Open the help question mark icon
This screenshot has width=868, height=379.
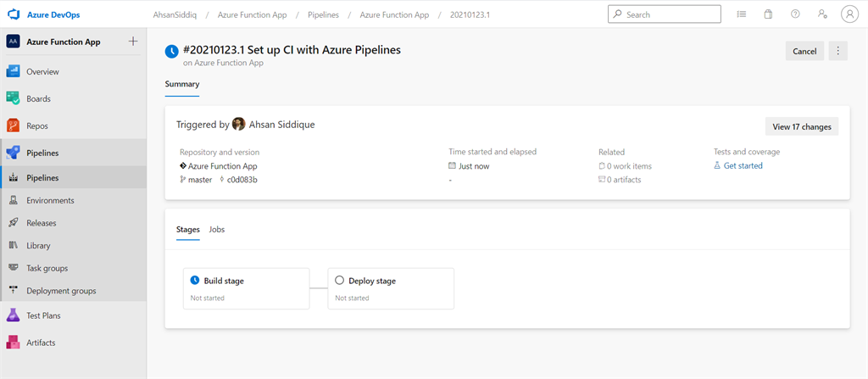[795, 14]
